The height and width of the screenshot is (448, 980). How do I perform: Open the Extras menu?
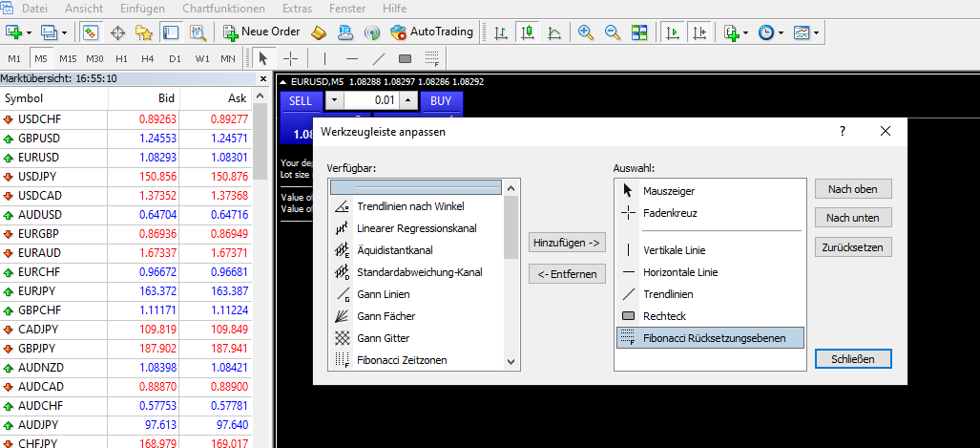point(297,9)
